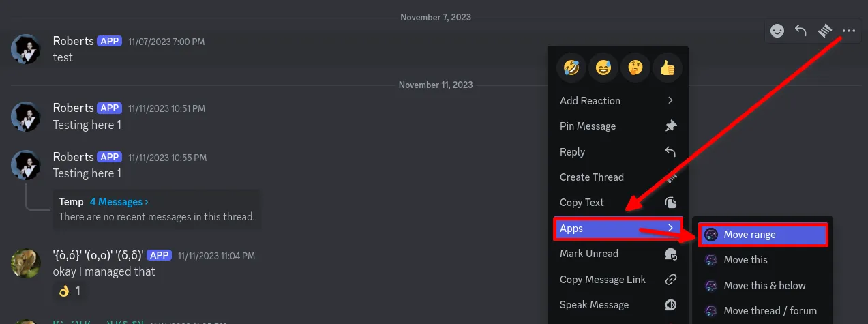Screen dimensions: 868x324
Task: Expand the Apps submenu
Action: tap(618, 229)
